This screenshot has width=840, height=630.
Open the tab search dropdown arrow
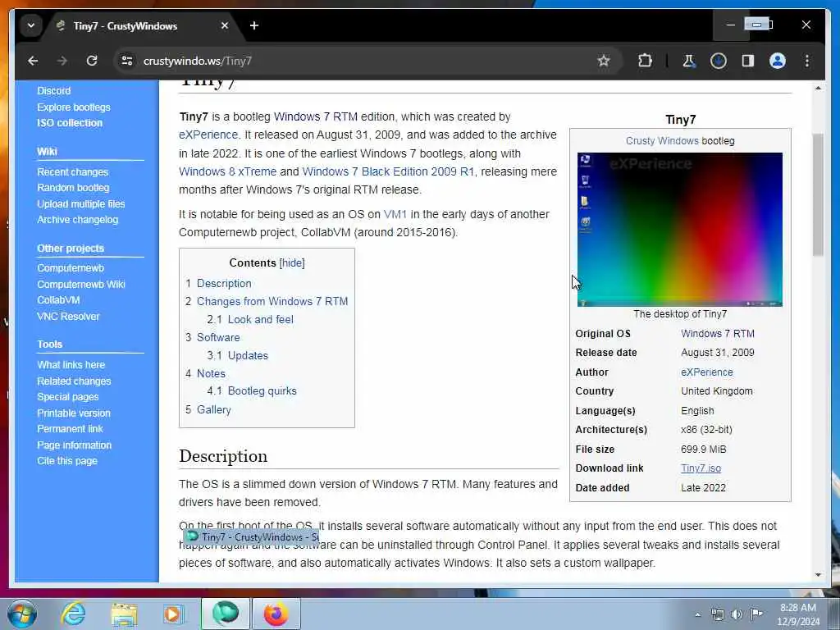click(x=31, y=25)
